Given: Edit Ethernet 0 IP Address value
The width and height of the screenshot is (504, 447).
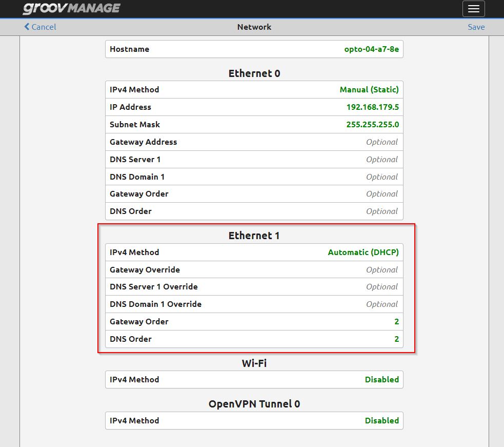Looking at the screenshot, I should point(254,107).
